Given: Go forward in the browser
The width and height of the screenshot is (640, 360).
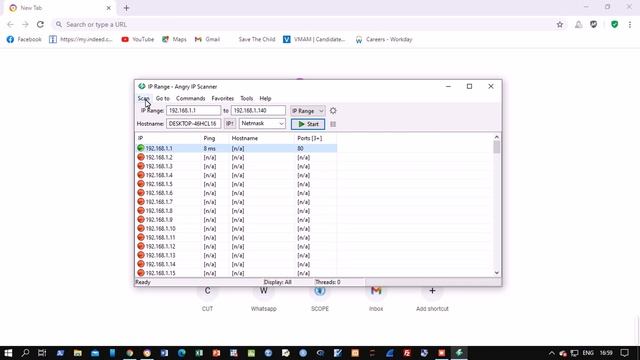Looking at the screenshot, I should (25, 24).
